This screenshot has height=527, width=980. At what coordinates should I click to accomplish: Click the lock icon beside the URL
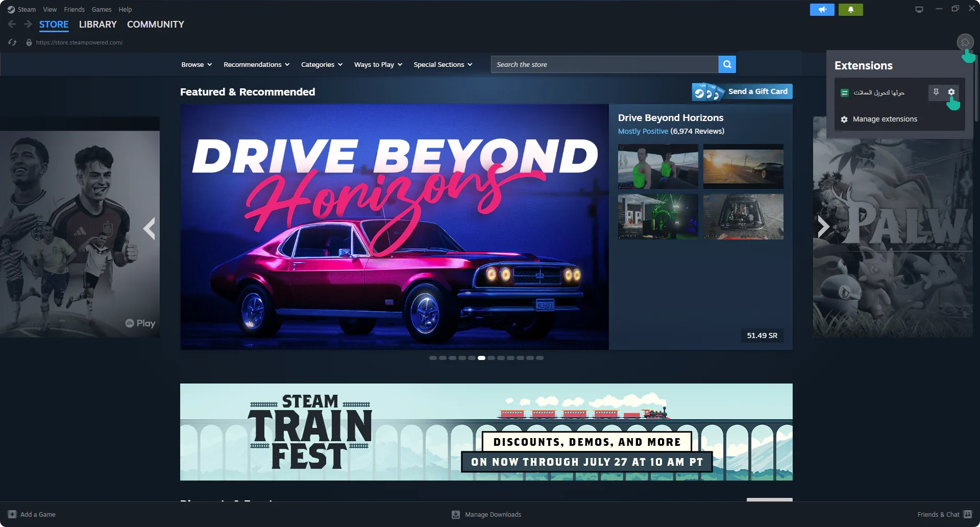point(29,42)
